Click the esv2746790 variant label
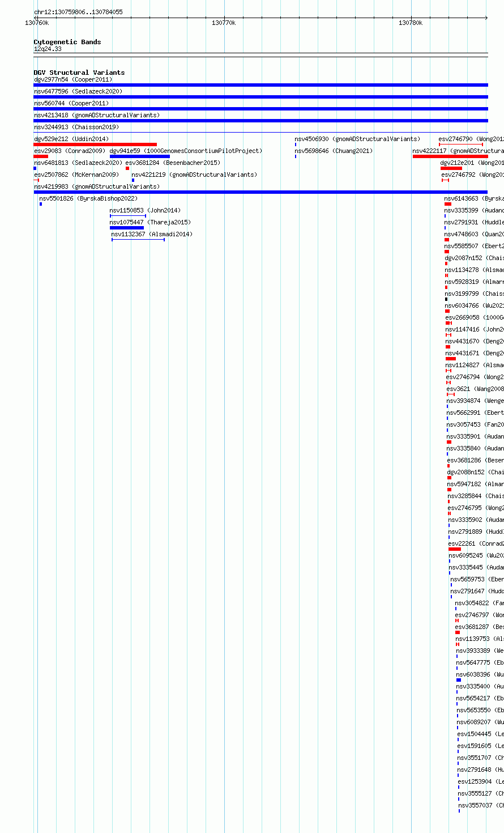 tap(471, 139)
